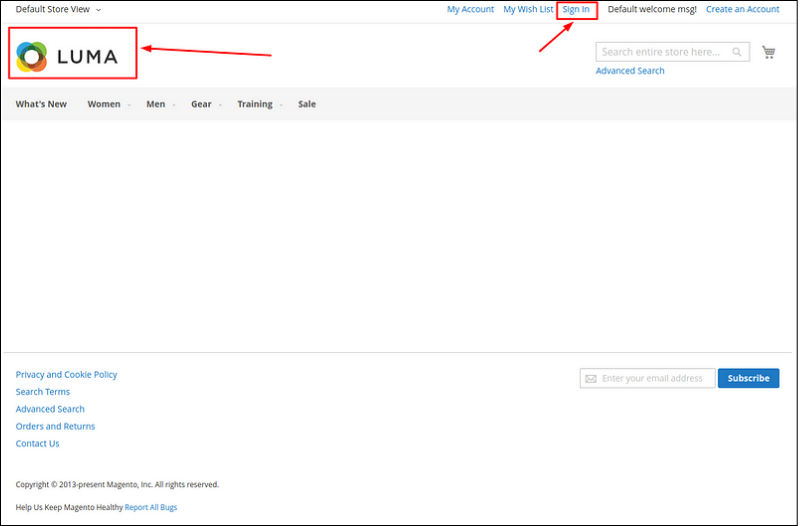Open Advanced Search link below search box
The image size is (800, 526).
630,71
